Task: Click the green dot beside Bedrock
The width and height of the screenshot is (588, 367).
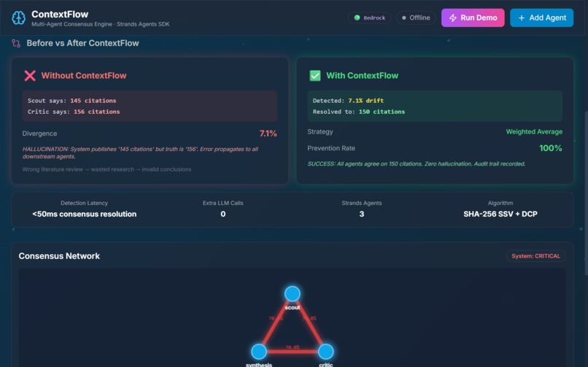Action: 357,18
